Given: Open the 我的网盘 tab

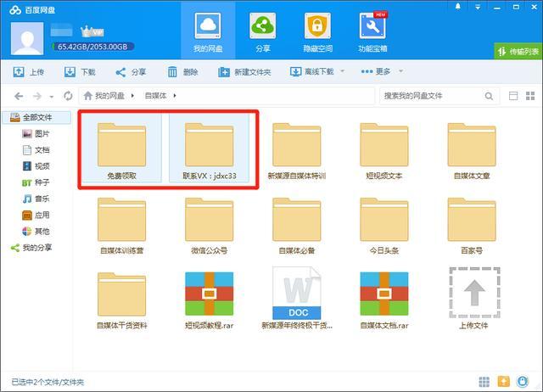Looking at the screenshot, I should click(x=208, y=32).
